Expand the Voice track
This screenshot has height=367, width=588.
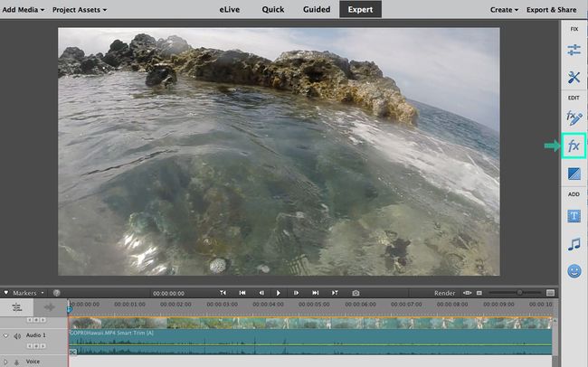(x=5, y=362)
